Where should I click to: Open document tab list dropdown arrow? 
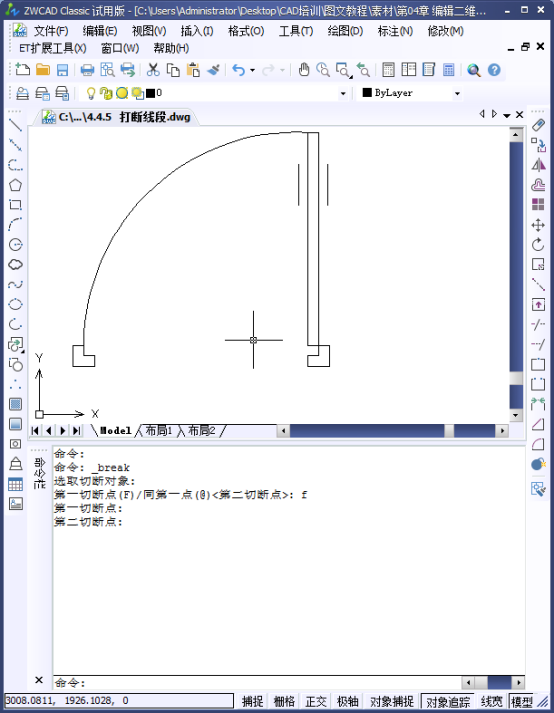tap(506, 115)
